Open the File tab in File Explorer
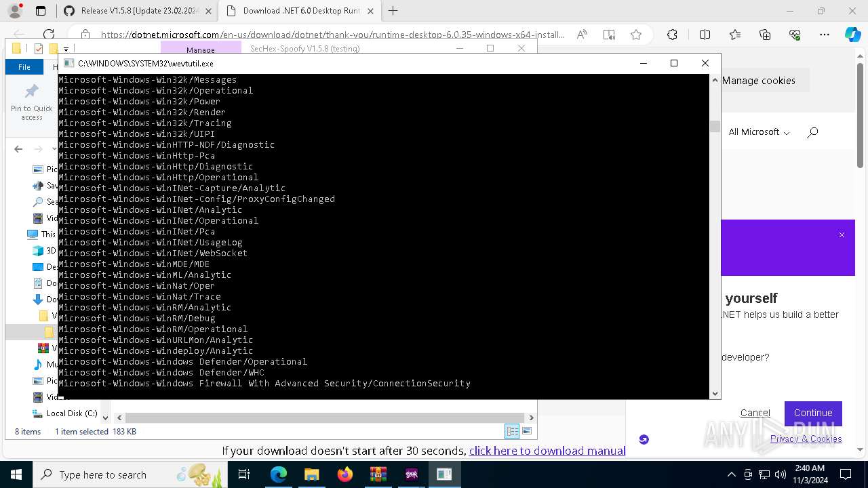 click(x=24, y=67)
